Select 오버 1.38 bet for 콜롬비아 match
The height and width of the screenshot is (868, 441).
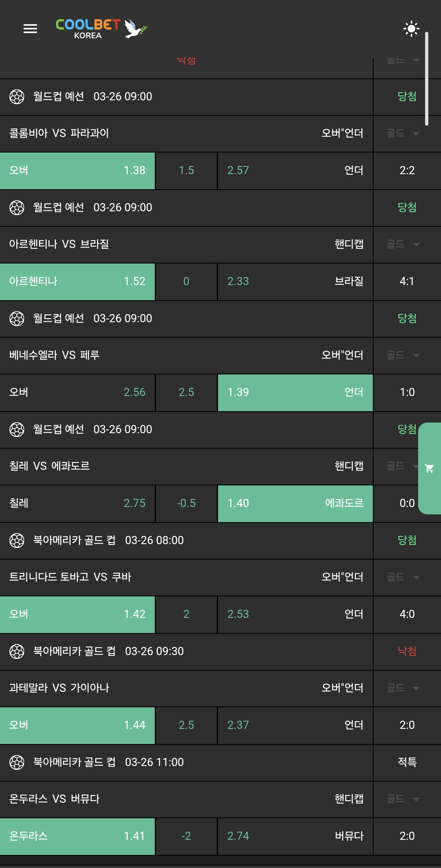pos(78,170)
